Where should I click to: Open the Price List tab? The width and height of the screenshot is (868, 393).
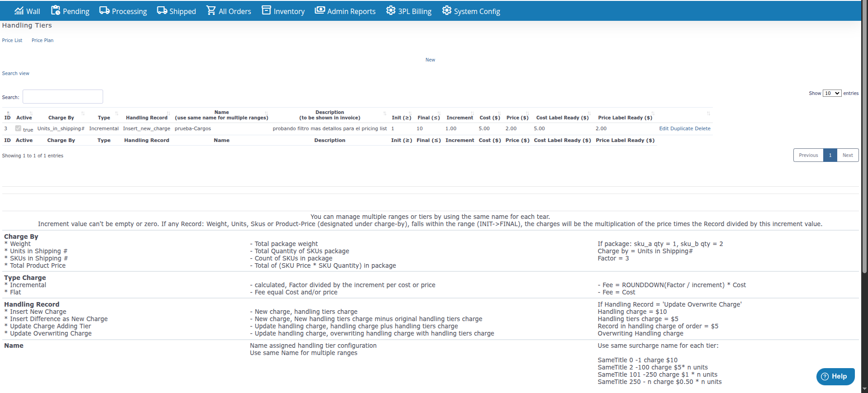pyautogui.click(x=12, y=40)
